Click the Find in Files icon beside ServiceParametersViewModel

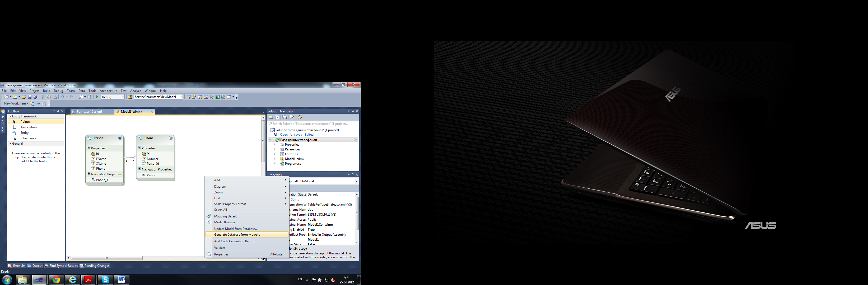[130, 97]
